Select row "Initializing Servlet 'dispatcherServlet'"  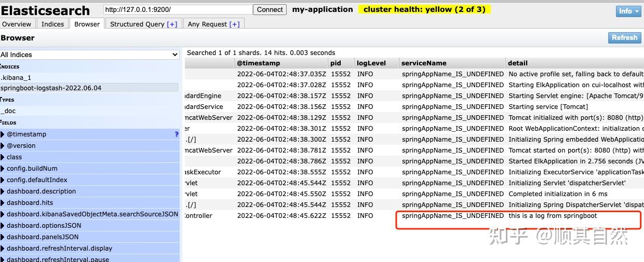[414, 183]
